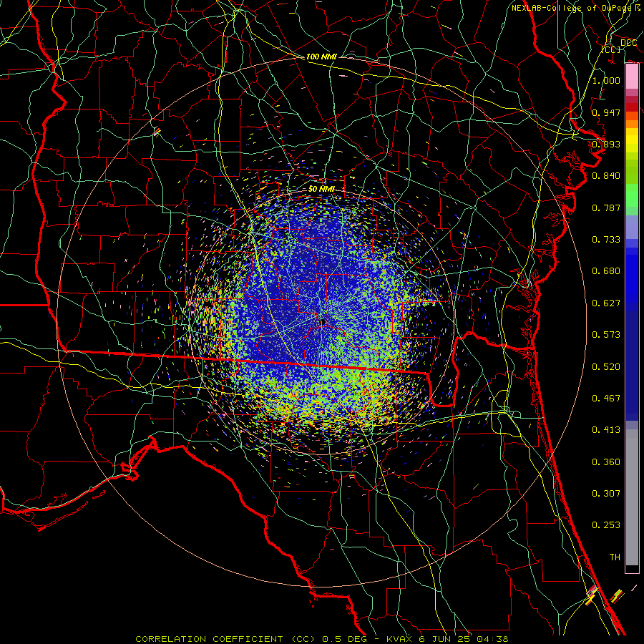The image size is (644, 644).
Task: Pick the pink swatch atop the color scale
Action: point(632,77)
